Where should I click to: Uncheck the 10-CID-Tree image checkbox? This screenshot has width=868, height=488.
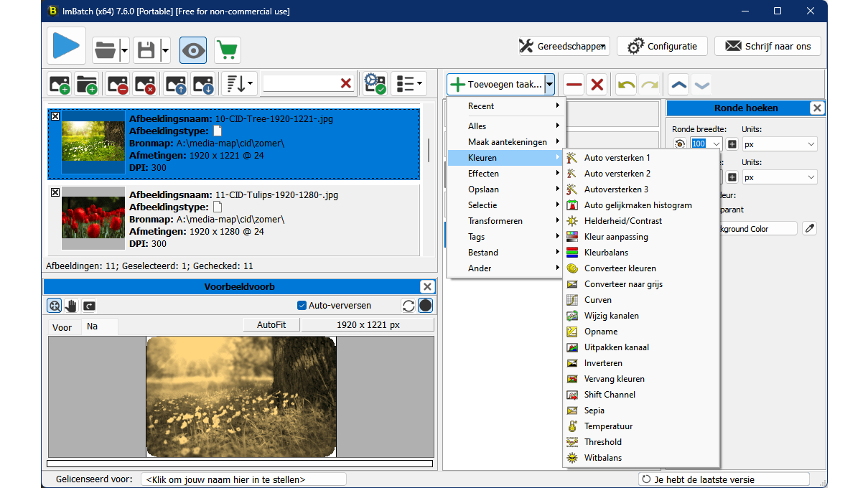click(x=55, y=116)
